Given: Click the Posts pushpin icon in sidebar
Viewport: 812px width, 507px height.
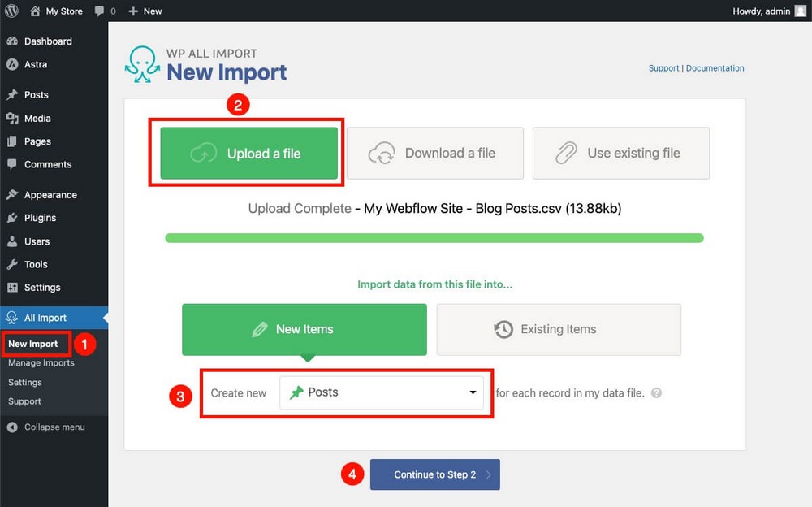Looking at the screenshot, I should [x=12, y=94].
